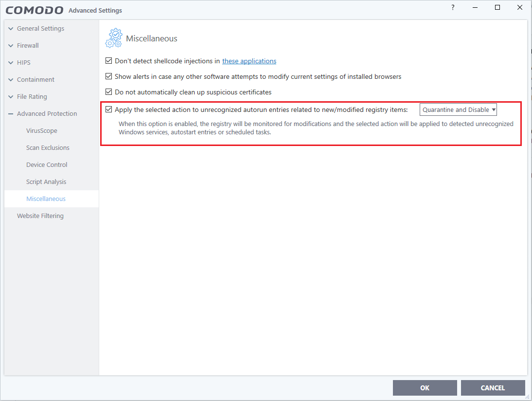Viewport: 532px width, 401px height.
Task: Click the Miscellaneous page heading
Action: point(152,39)
